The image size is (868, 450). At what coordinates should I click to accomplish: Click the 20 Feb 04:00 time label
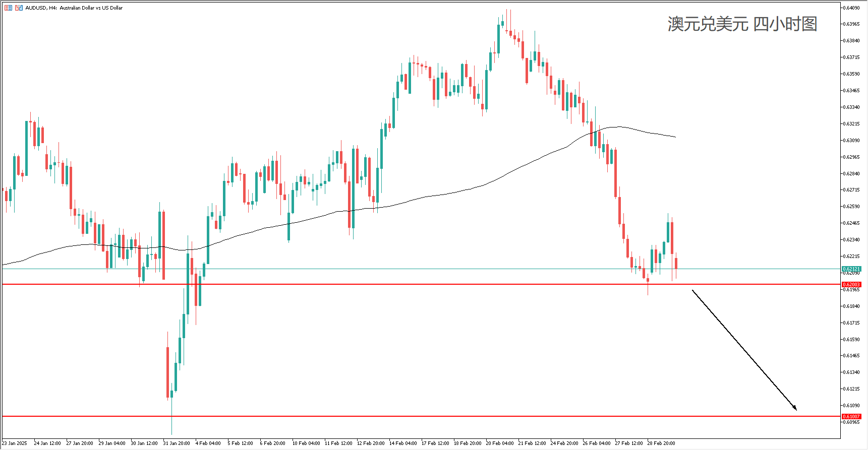click(x=500, y=443)
